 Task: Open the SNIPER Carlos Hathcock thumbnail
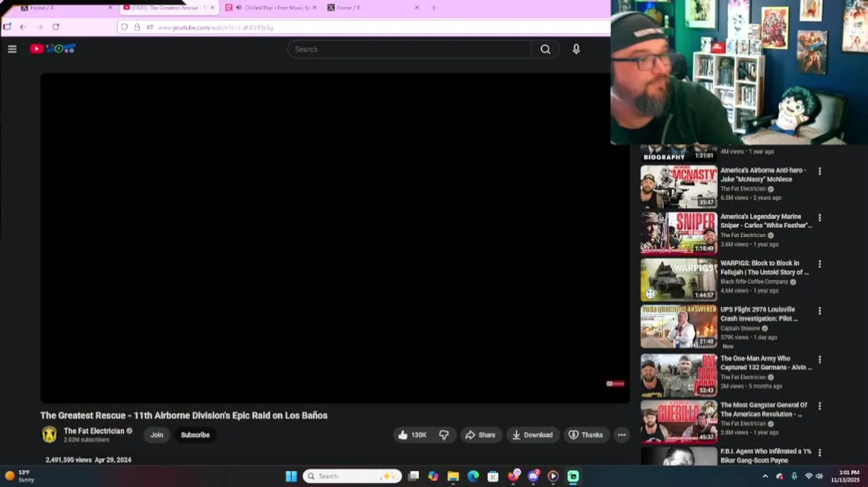tap(679, 233)
